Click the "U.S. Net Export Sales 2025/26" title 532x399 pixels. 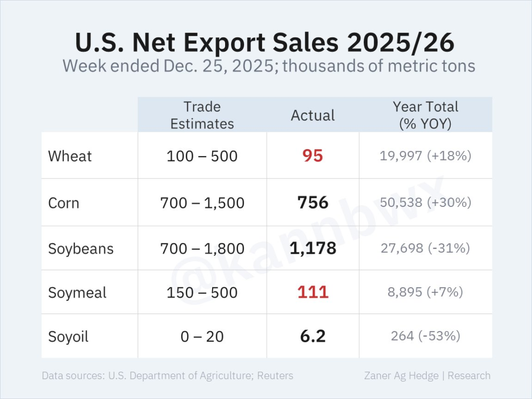pyautogui.click(x=265, y=42)
